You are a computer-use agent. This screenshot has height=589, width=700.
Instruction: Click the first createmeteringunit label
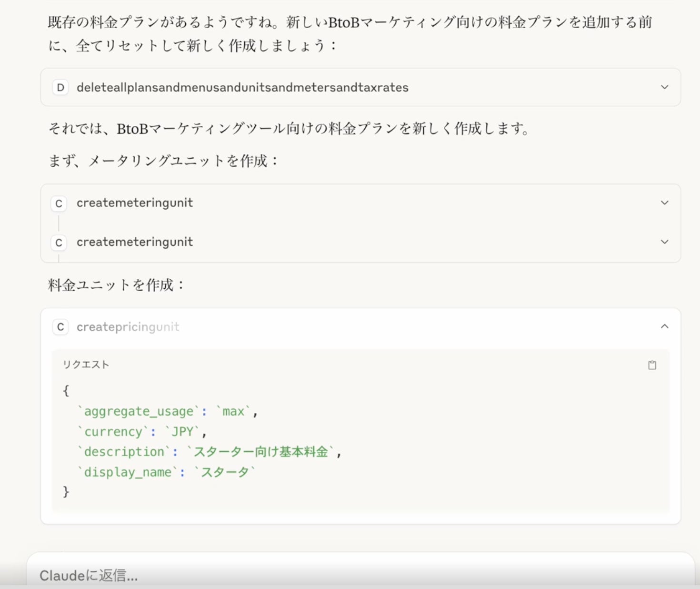coord(135,203)
